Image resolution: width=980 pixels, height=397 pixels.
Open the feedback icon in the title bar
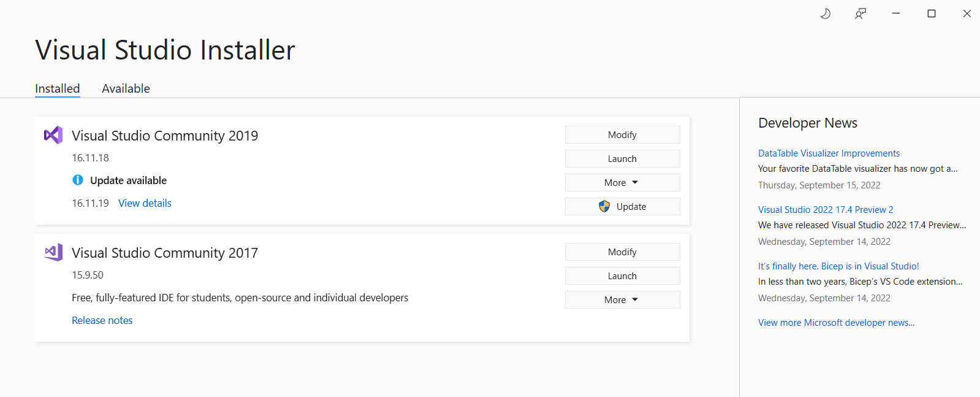tap(860, 13)
